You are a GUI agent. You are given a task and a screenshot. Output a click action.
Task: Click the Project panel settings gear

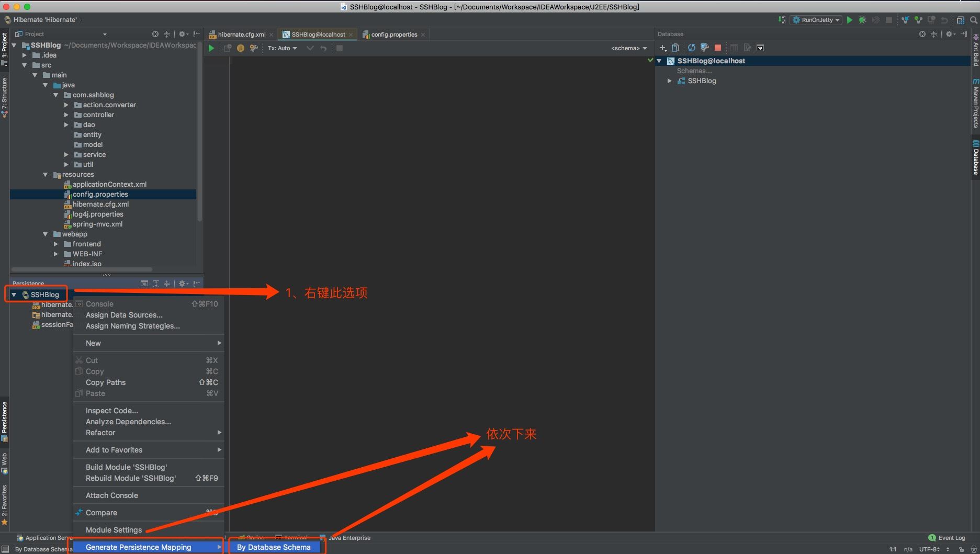pyautogui.click(x=183, y=34)
